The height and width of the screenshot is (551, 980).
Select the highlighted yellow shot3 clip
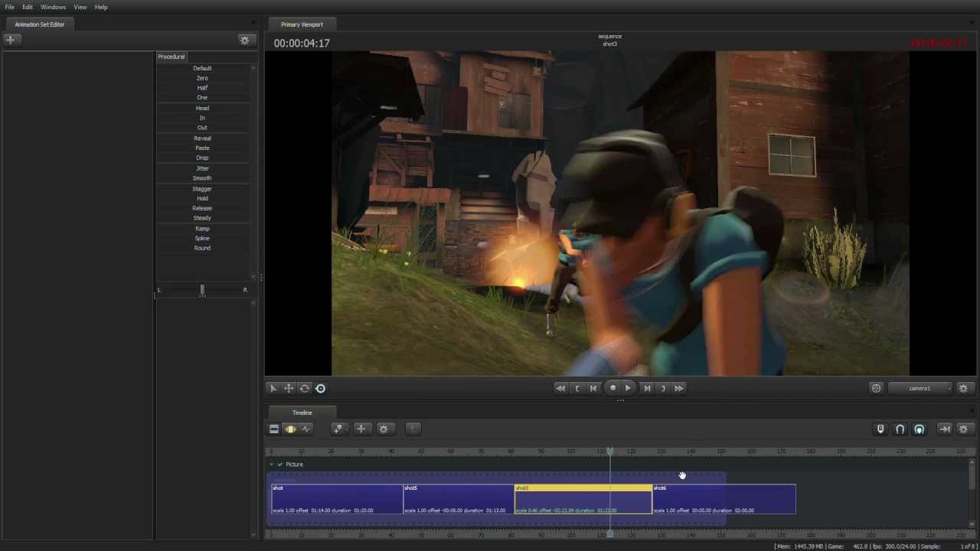[583, 499]
